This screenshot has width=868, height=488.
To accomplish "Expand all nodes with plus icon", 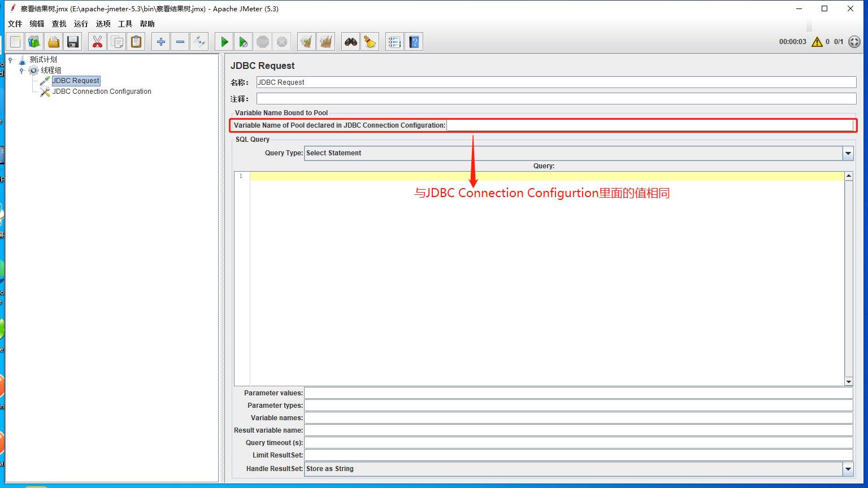I will [x=161, y=42].
